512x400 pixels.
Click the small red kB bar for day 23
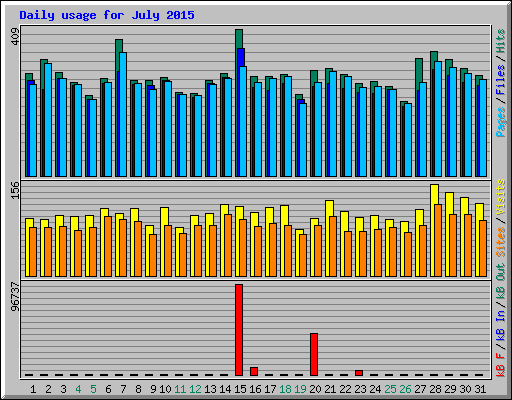tap(359, 373)
